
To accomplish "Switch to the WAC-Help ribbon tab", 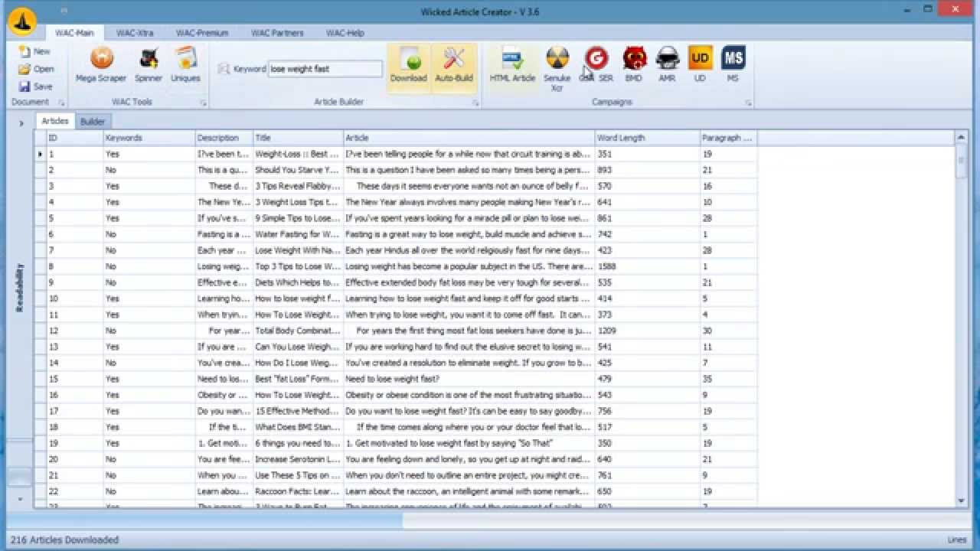I will pyautogui.click(x=345, y=33).
